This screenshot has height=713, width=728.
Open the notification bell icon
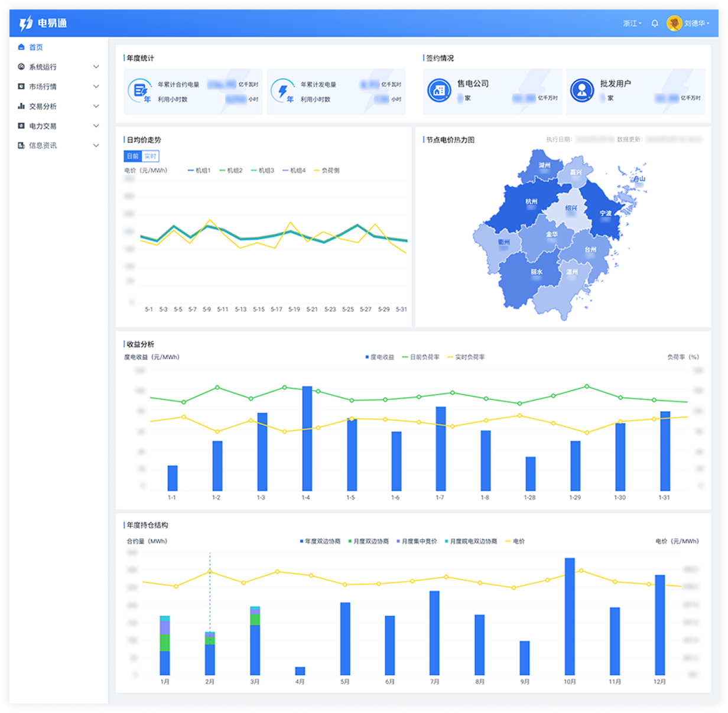[655, 24]
